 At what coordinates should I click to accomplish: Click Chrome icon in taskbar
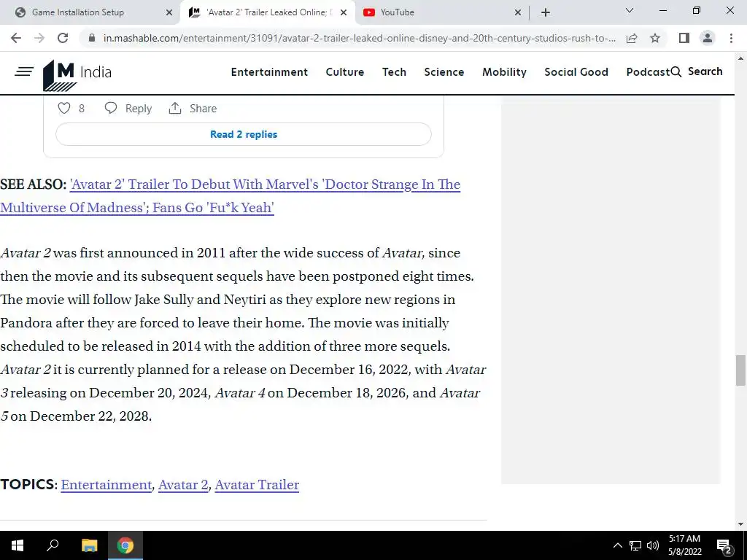(125, 545)
